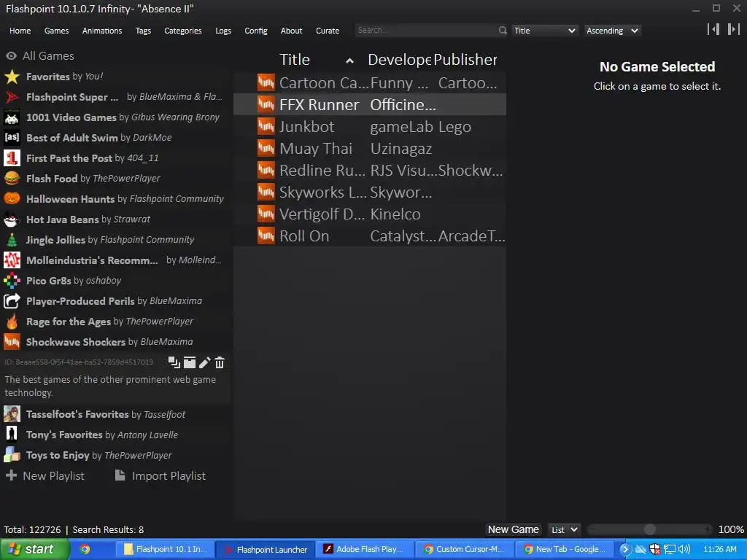Select the Cartoon Ca... game row
Viewport: 747px width, 560px height.
pyautogui.click(x=370, y=83)
